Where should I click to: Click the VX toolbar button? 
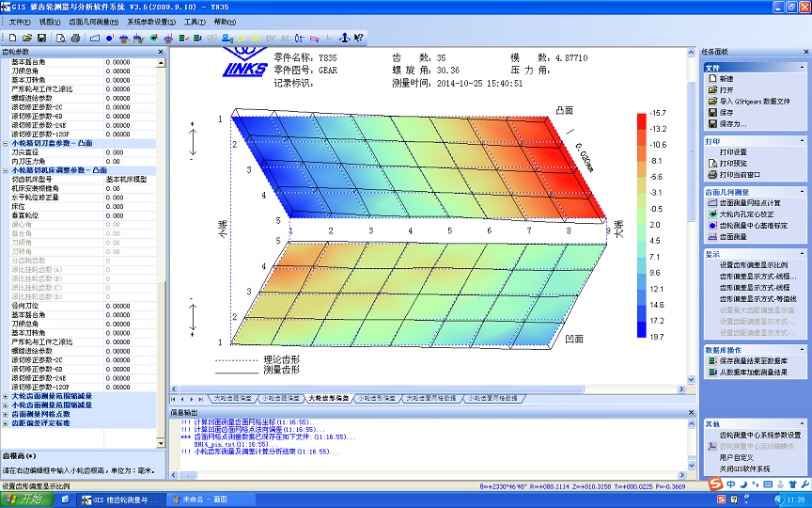[x=256, y=39]
